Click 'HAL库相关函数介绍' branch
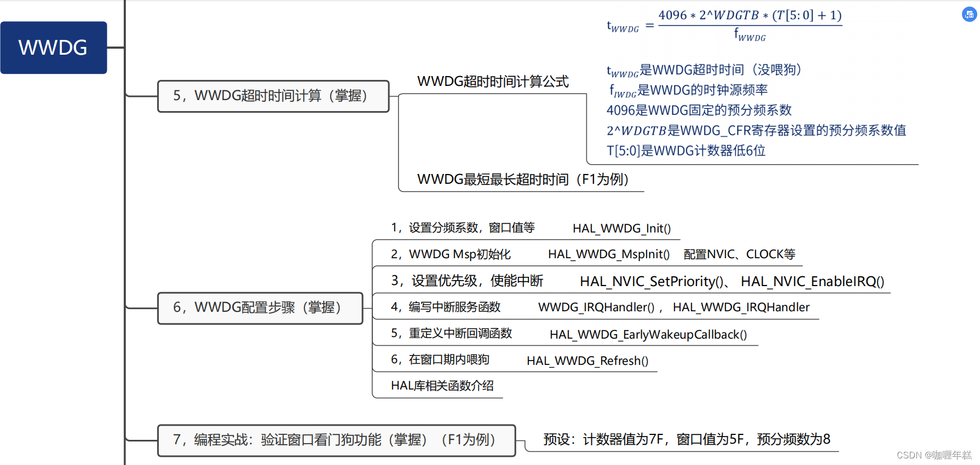 click(442, 386)
